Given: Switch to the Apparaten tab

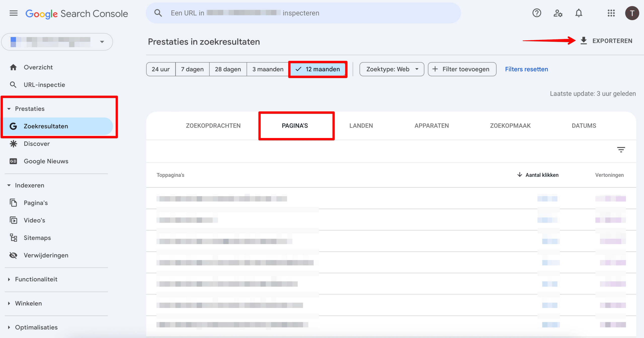Looking at the screenshot, I should 431,126.
